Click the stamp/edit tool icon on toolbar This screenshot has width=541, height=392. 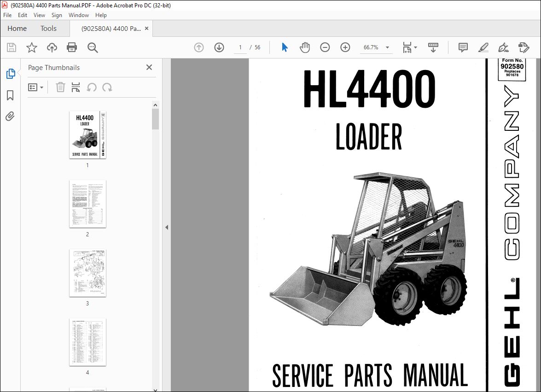click(x=524, y=47)
